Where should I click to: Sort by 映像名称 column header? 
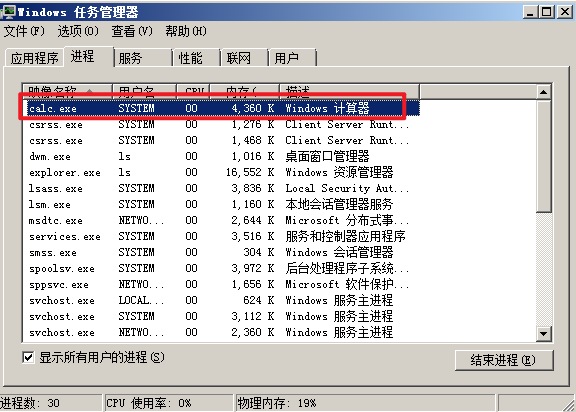pyautogui.click(x=67, y=91)
